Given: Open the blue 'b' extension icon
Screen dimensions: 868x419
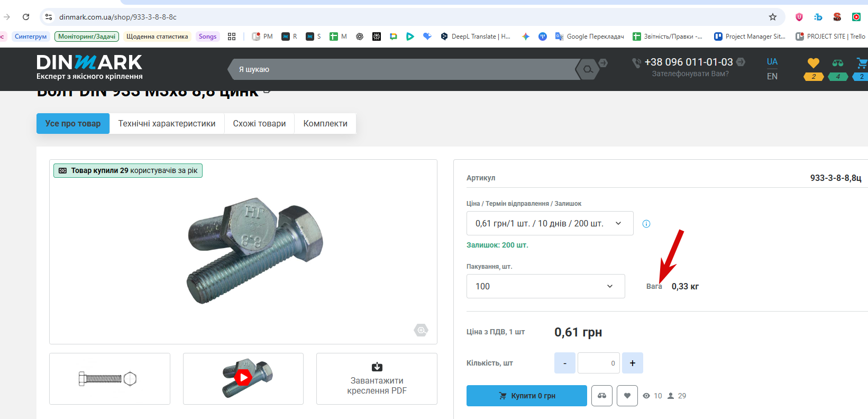Looking at the screenshot, I should (818, 17).
